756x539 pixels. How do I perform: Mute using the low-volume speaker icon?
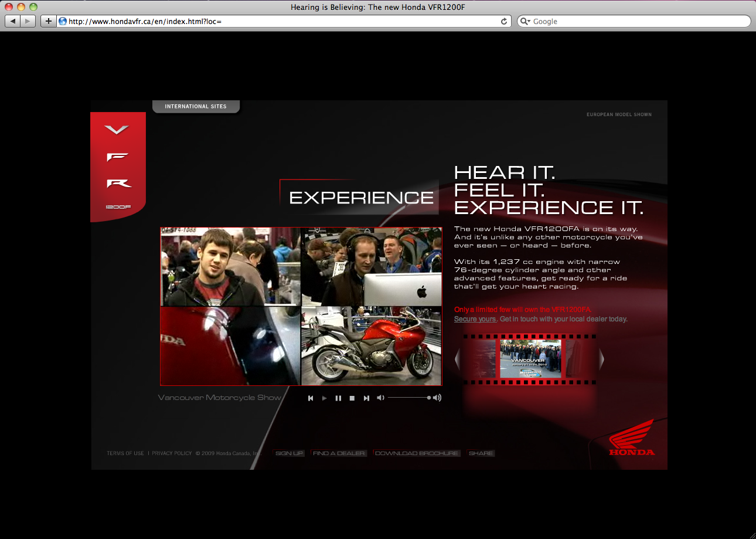[x=380, y=398]
